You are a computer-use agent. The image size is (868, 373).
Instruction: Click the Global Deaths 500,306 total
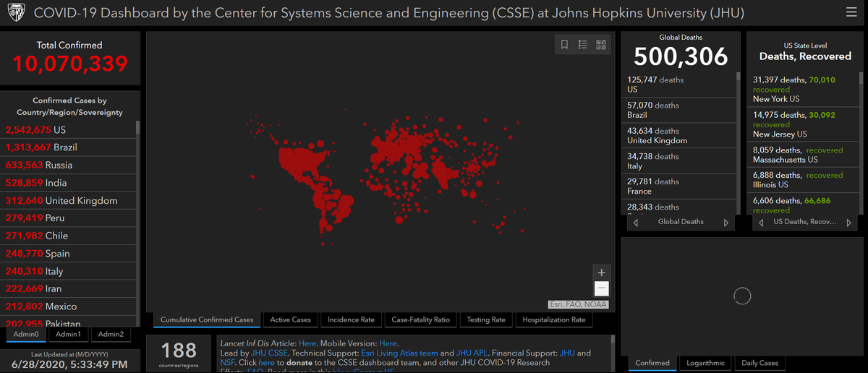coord(681,56)
